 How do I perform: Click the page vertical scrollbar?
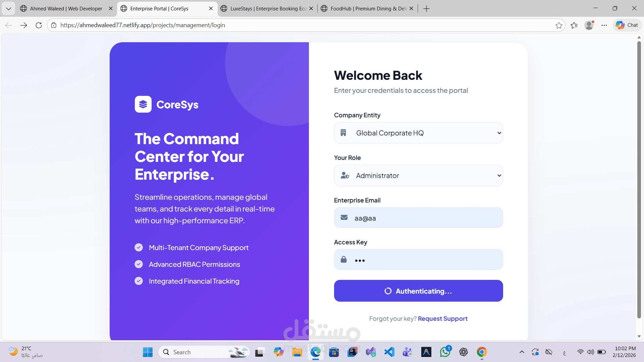click(639, 181)
